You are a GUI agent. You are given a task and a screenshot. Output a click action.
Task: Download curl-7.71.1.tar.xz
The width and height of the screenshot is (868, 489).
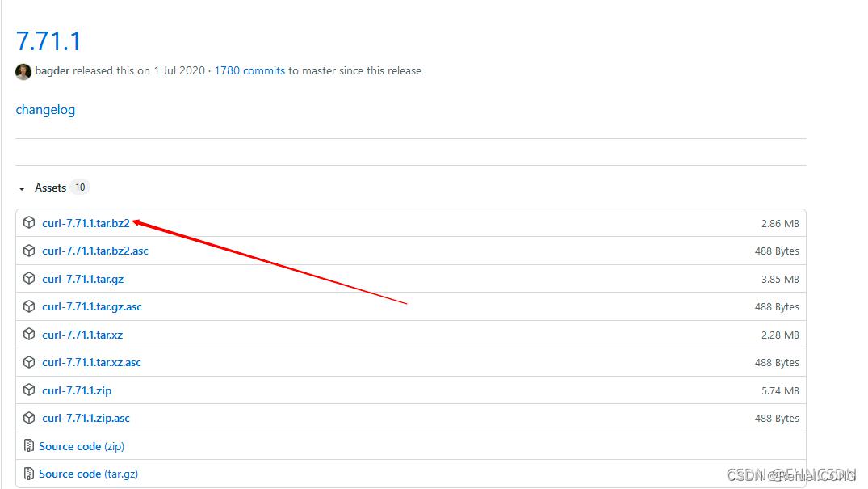point(82,335)
